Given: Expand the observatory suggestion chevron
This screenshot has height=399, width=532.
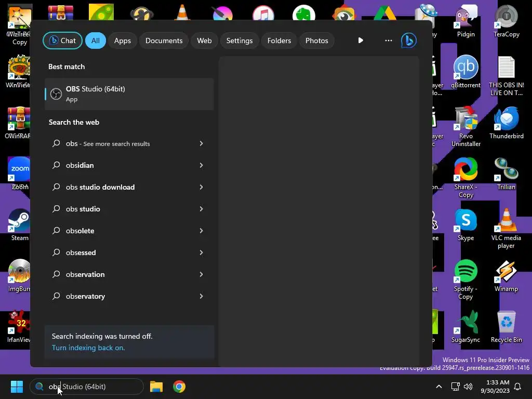Looking at the screenshot, I should click(201, 296).
